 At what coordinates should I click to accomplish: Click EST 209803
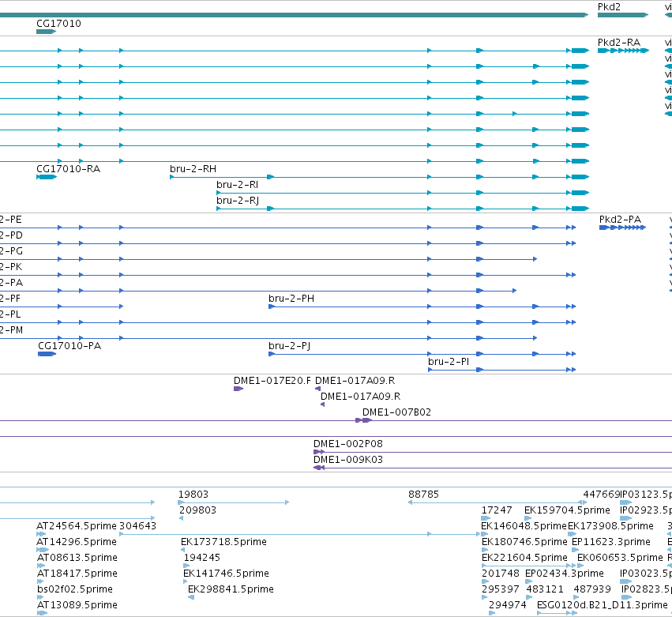pyautogui.click(x=182, y=518)
